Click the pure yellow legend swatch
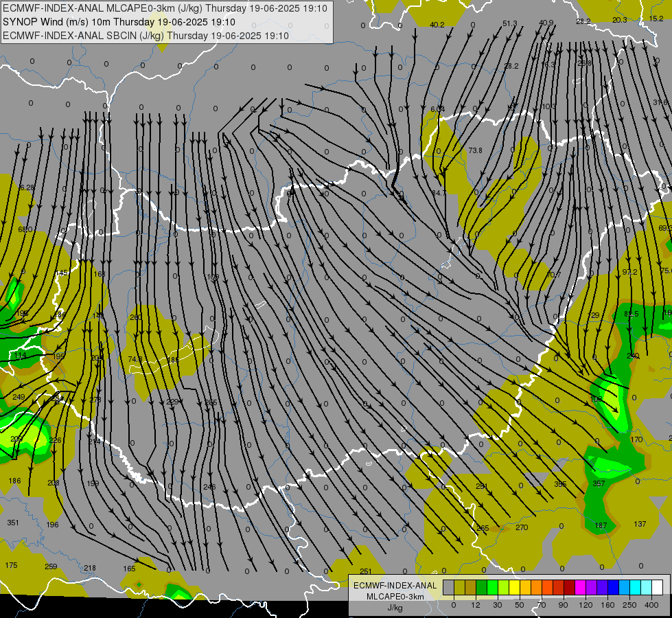This screenshot has width=672, height=618. click(514, 588)
